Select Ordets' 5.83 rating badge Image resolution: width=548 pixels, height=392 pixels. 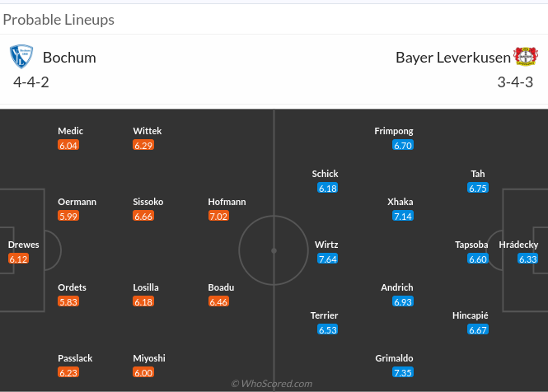(68, 301)
